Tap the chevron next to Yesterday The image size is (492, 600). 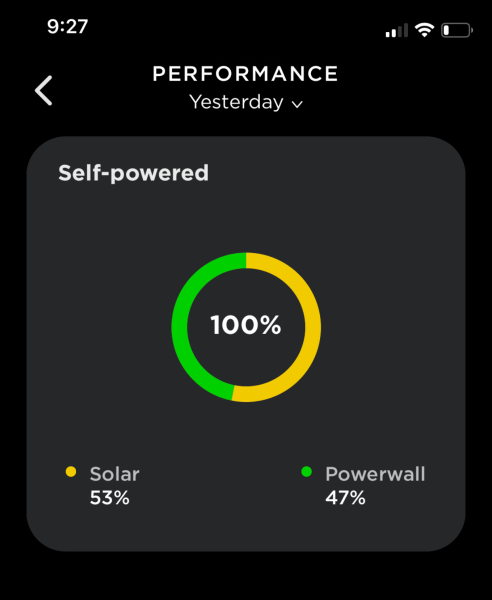click(297, 104)
